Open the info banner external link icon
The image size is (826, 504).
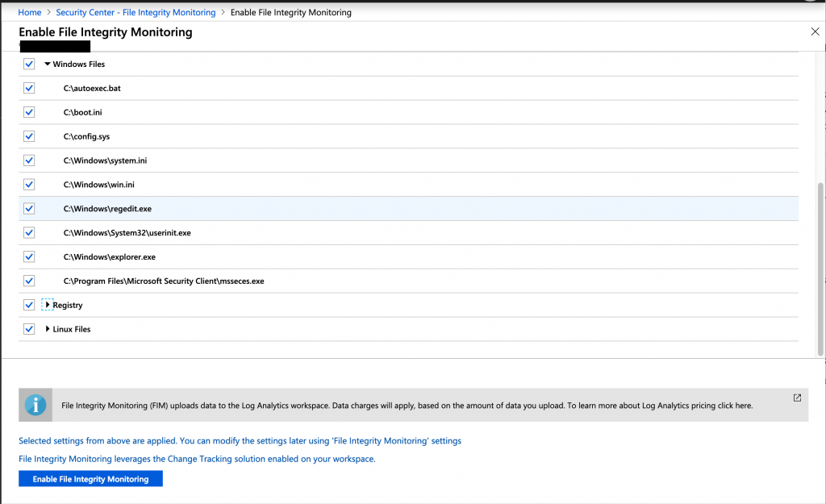pyautogui.click(x=797, y=398)
